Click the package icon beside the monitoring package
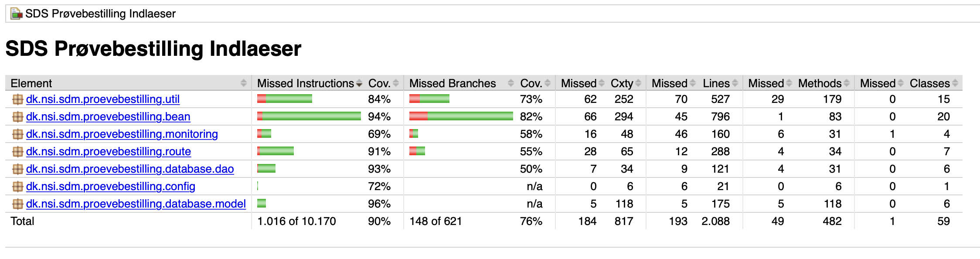Screen dimensions: 980x259 17,134
